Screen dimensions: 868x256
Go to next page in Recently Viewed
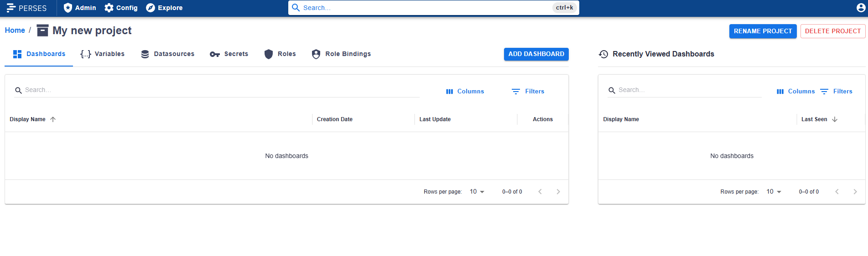tap(855, 192)
